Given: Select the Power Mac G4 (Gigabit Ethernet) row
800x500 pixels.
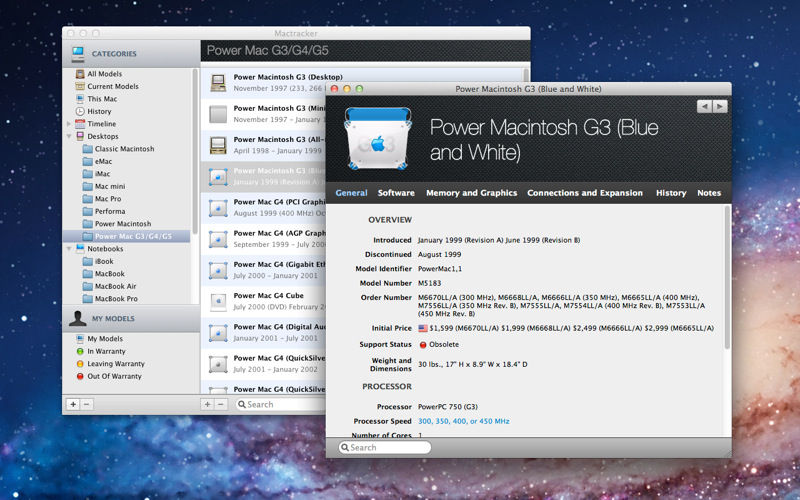Looking at the screenshot, I should [263, 270].
